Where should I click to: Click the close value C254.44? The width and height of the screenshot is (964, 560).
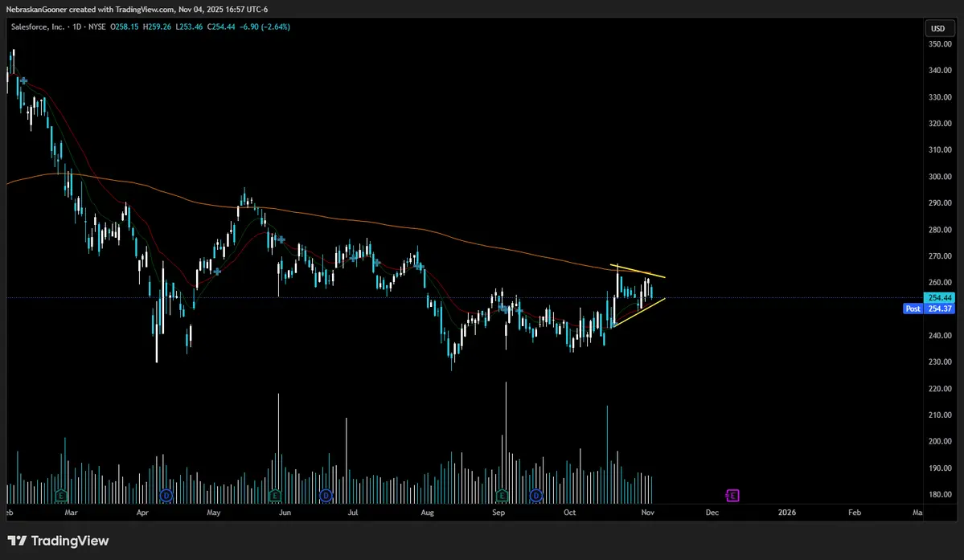tap(221, 27)
